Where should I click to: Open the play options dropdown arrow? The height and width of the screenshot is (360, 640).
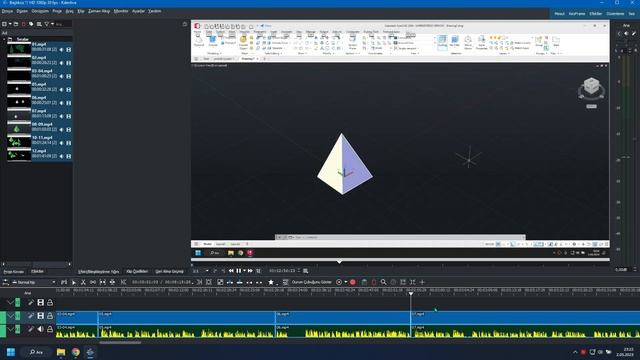point(244,271)
